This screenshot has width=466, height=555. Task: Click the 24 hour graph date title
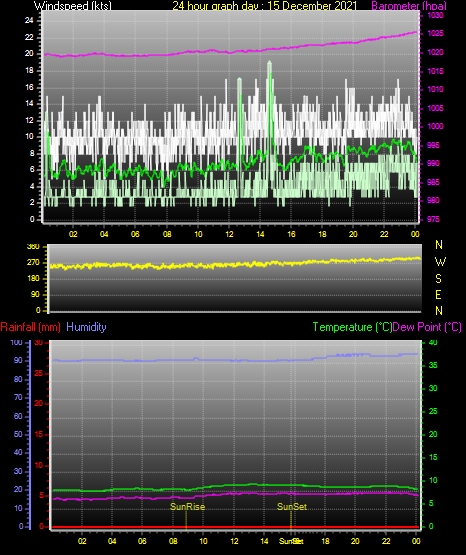click(265, 6)
